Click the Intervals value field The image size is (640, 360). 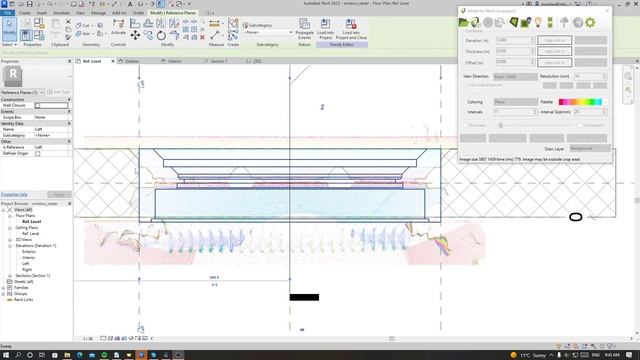pyautogui.click(x=515, y=112)
